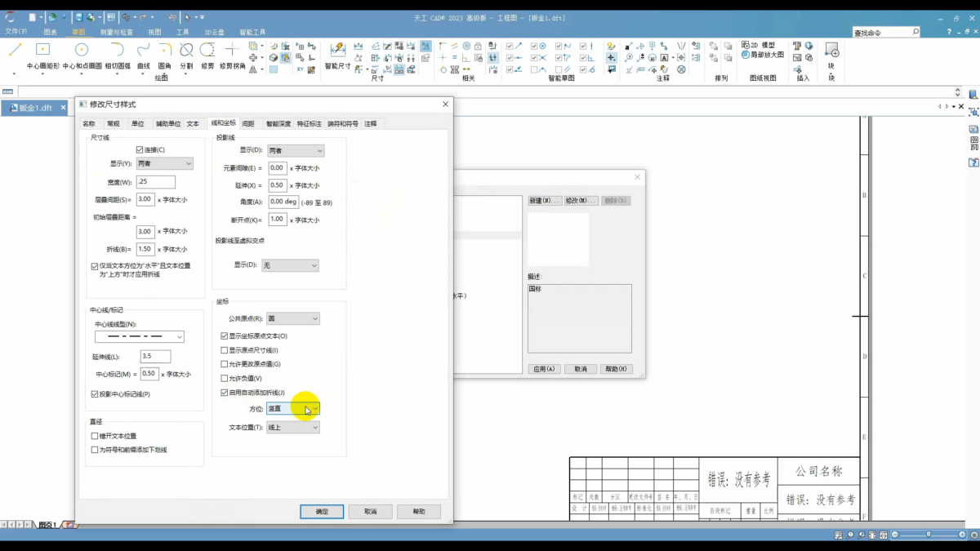Click 确定 button in 修改尺寸样式 dialog

point(322,511)
